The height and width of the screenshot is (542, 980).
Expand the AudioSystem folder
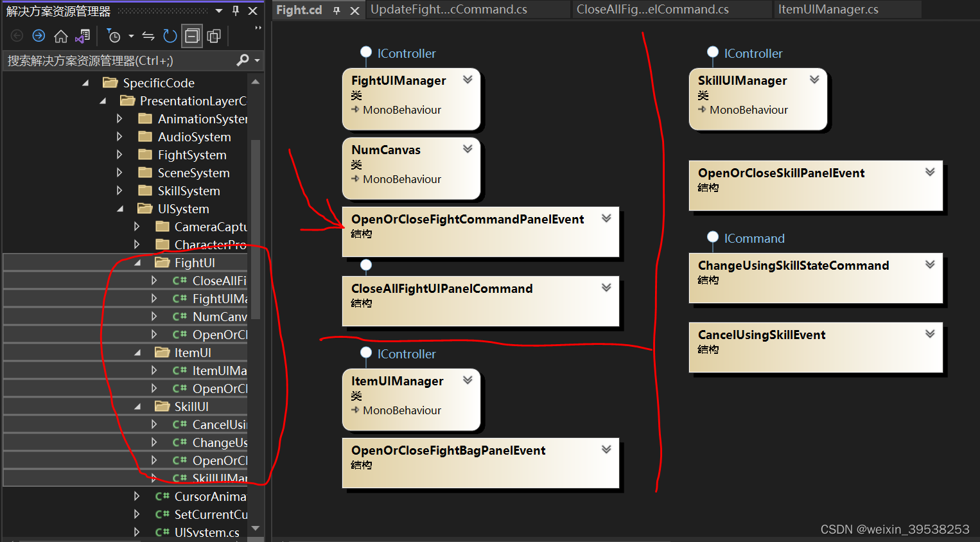(119, 137)
